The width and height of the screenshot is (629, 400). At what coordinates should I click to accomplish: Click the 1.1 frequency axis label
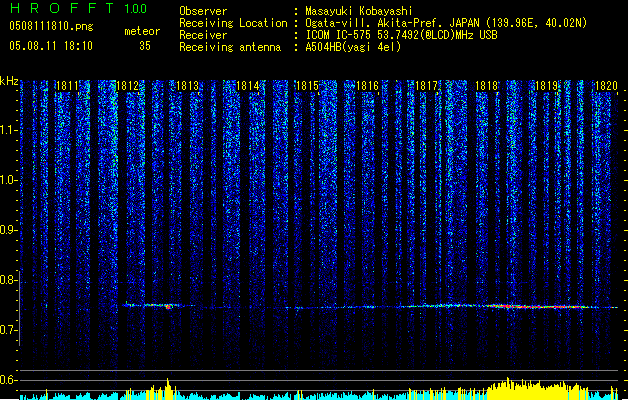tap(8, 130)
